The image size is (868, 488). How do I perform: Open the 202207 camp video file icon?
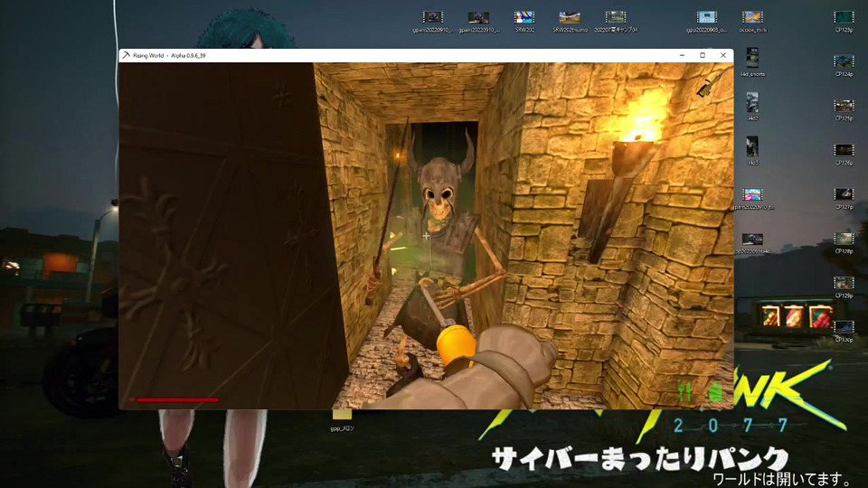click(x=615, y=21)
